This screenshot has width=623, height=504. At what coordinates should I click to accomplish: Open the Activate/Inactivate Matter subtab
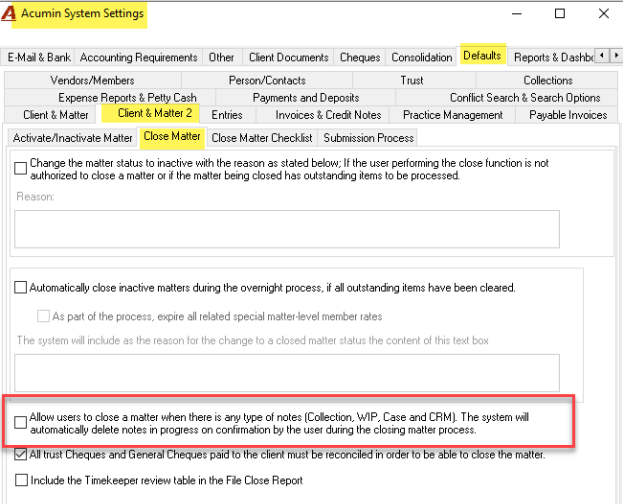click(x=72, y=138)
